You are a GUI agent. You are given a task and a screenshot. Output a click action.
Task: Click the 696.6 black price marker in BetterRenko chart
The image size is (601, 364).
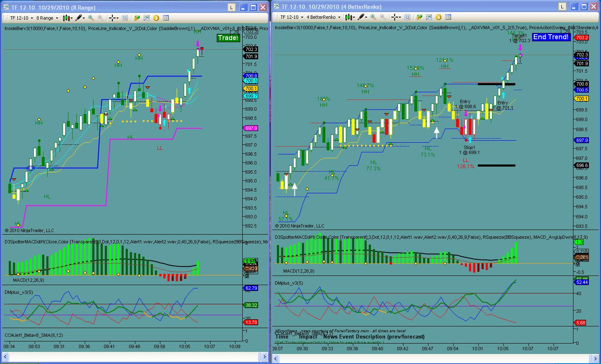click(582, 166)
